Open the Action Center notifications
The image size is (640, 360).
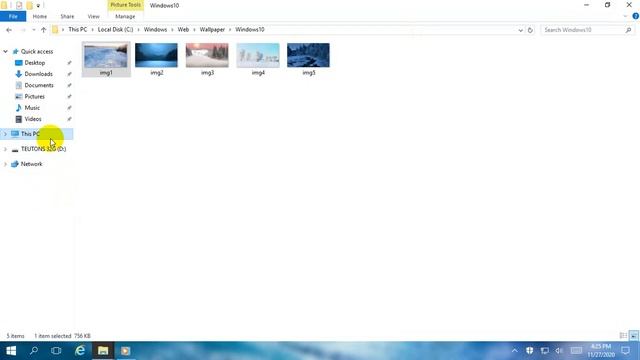point(626,351)
